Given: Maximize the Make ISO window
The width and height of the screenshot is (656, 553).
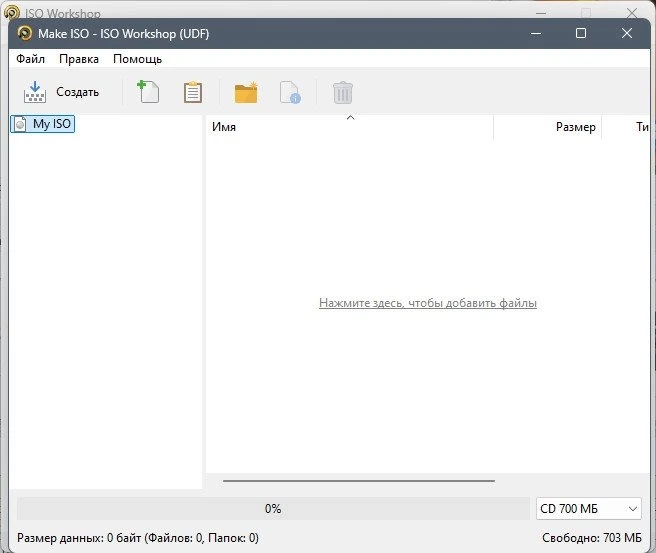Looking at the screenshot, I should point(581,33).
